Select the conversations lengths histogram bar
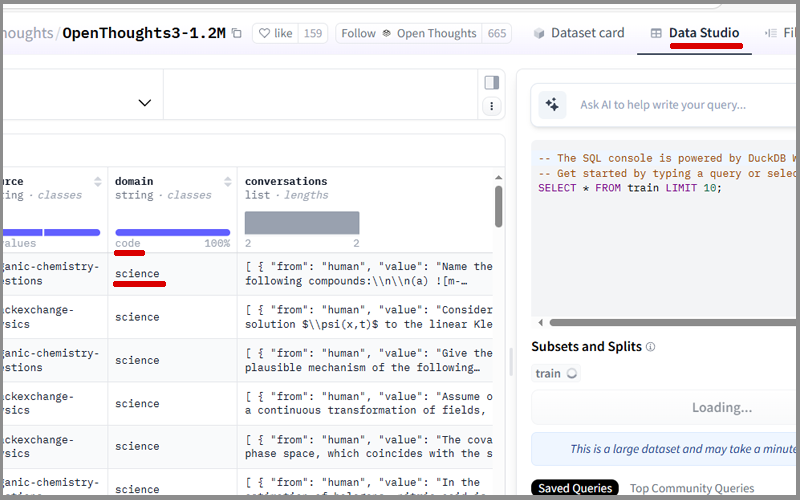 302,223
